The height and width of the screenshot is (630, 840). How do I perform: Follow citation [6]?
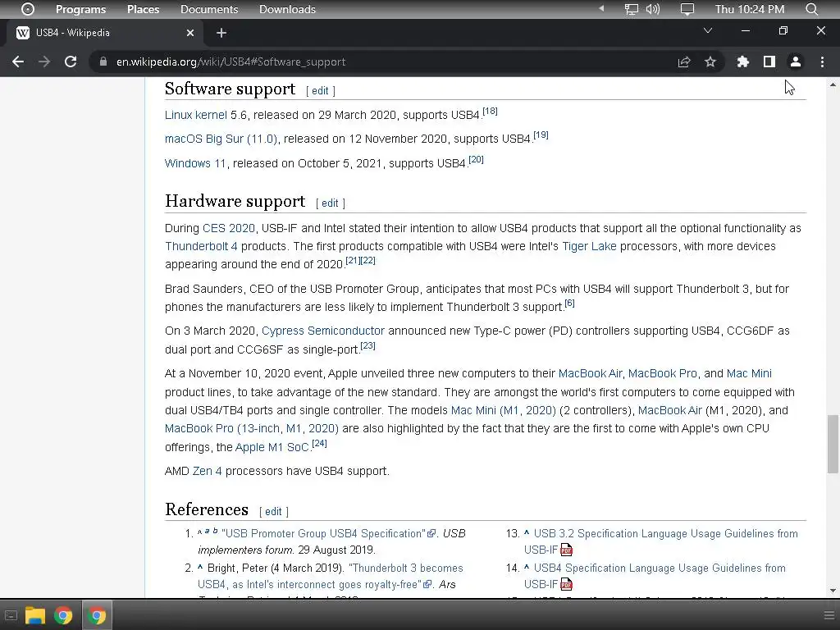click(569, 303)
